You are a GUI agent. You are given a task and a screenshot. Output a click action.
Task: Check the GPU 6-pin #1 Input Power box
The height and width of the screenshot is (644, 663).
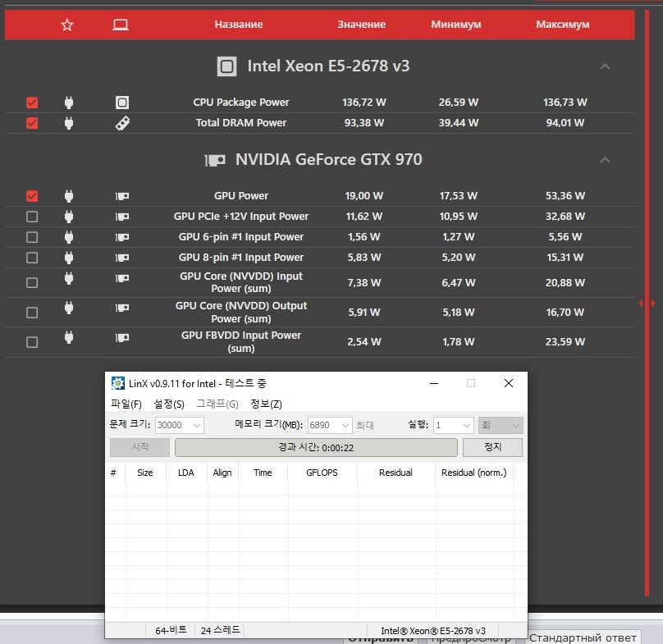[x=32, y=237]
